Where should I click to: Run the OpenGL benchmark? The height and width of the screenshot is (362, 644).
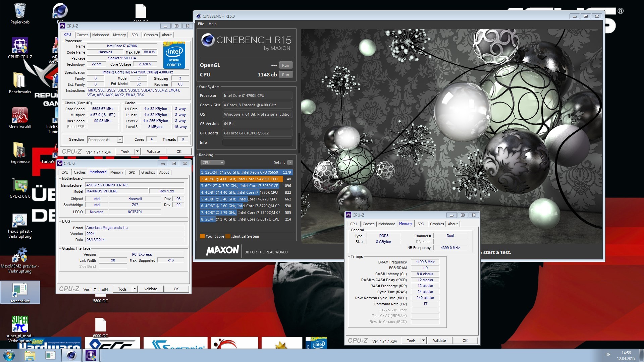285,65
